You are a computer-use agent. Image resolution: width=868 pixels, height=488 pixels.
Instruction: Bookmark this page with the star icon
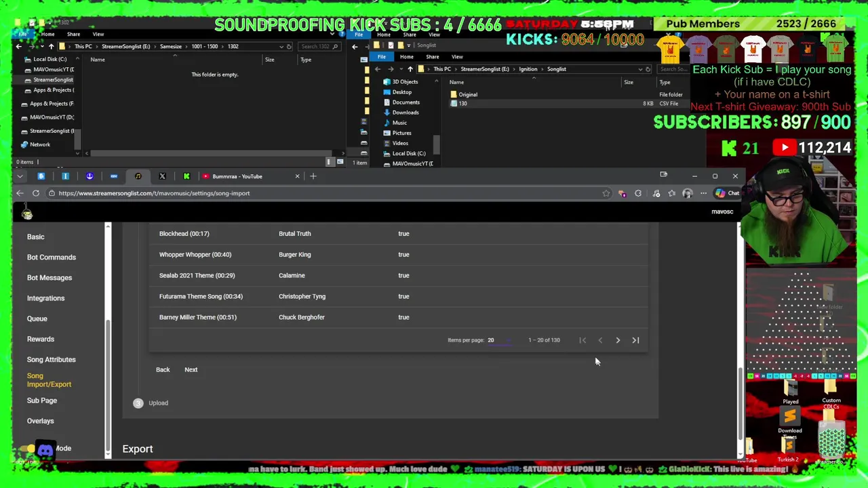[x=606, y=194]
